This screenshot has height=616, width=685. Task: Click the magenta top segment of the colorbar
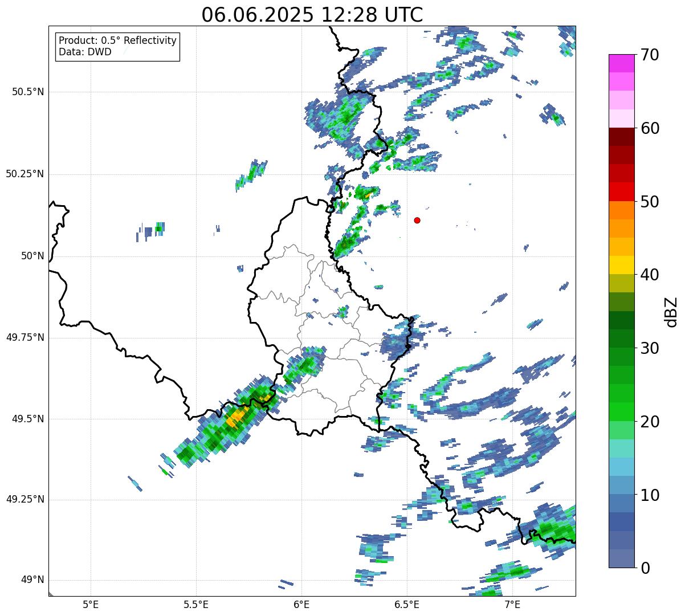coord(621,63)
